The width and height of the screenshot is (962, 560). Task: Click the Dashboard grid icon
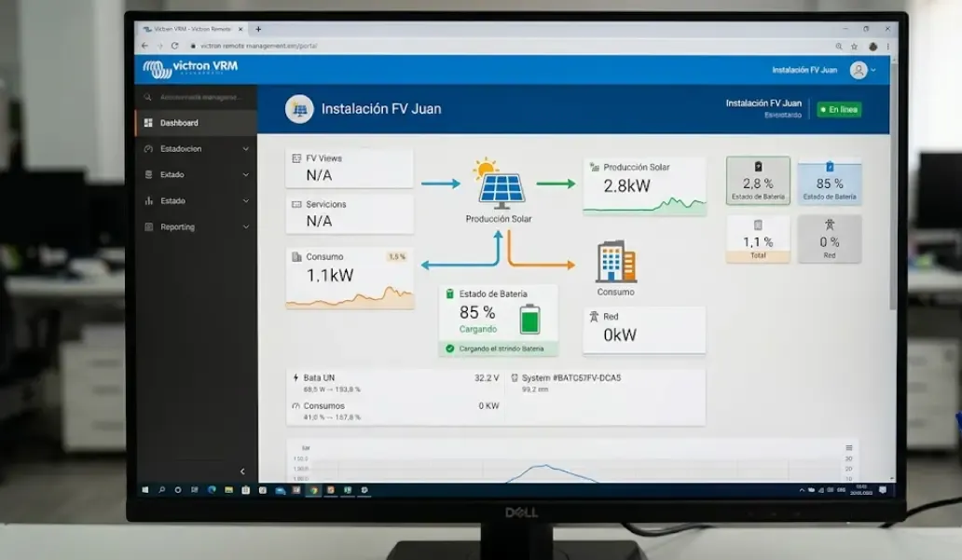pos(148,123)
